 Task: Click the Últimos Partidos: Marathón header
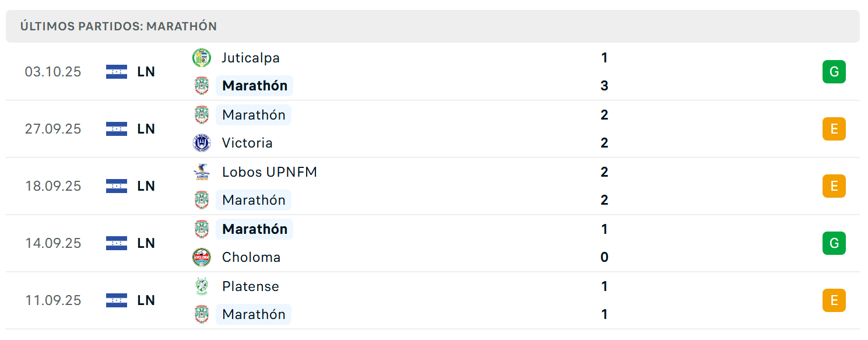point(118,26)
